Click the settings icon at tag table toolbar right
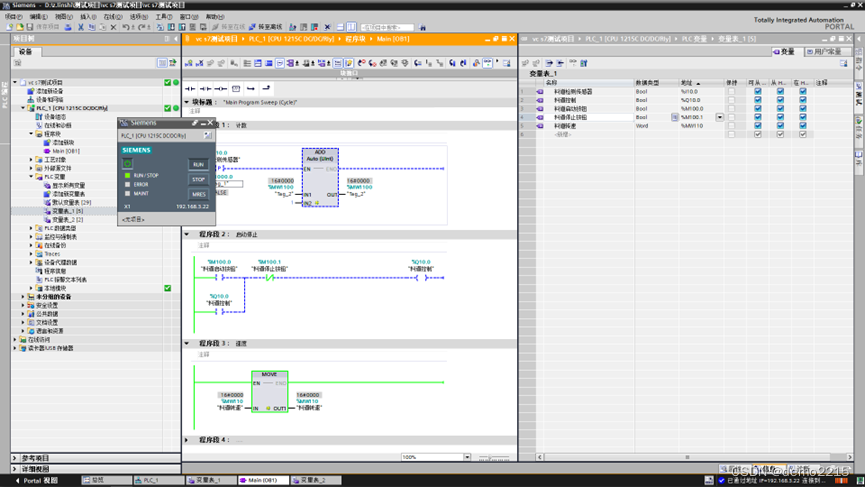 point(843,63)
